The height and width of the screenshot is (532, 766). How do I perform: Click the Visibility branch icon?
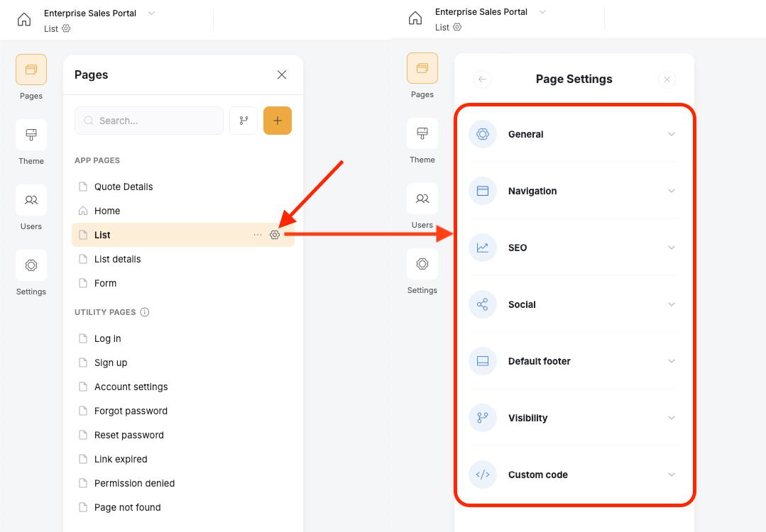pos(483,418)
